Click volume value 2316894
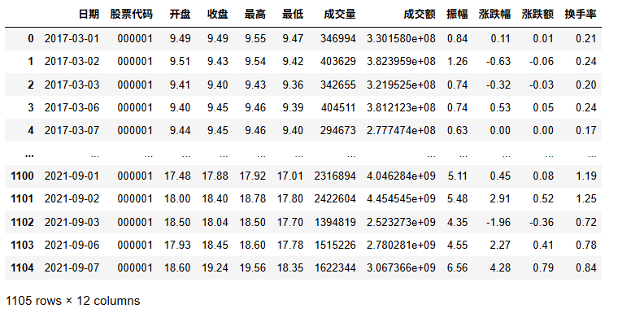 click(335, 176)
